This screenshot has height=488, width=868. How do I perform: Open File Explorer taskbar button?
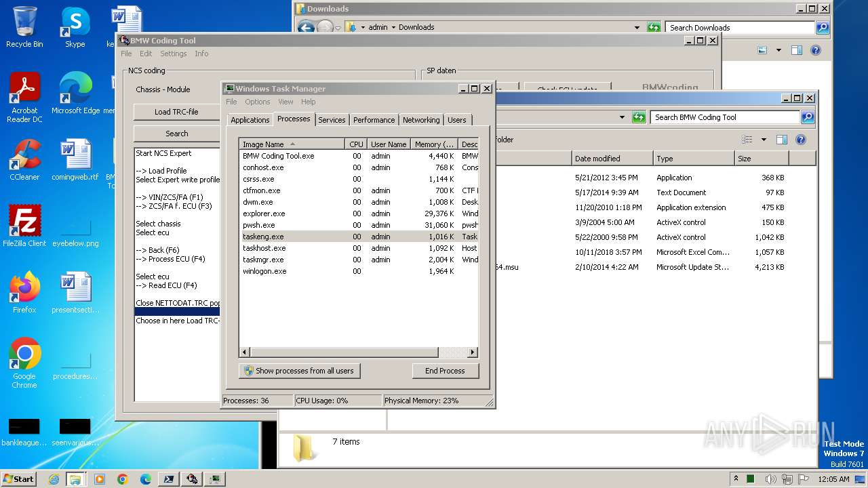tap(75, 479)
